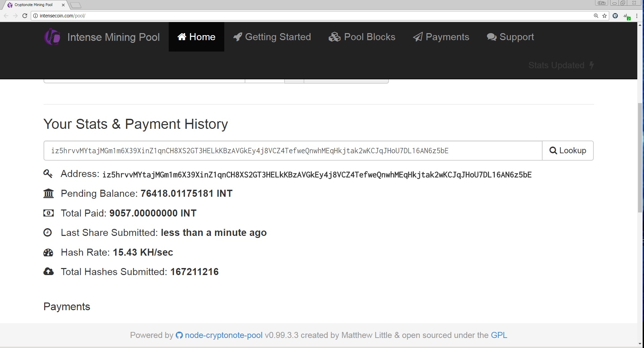Focus the wallet address input field
This screenshot has width=644, height=348.
[x=293, y=151]
